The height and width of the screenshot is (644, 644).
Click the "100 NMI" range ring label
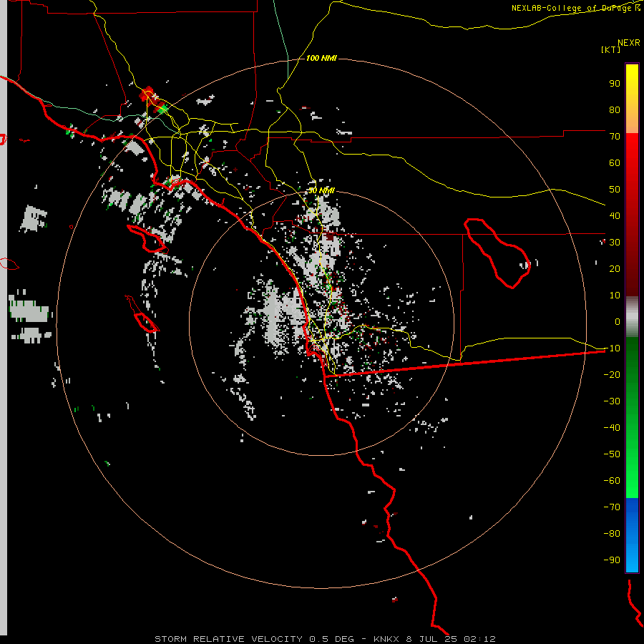click(321, 59)
